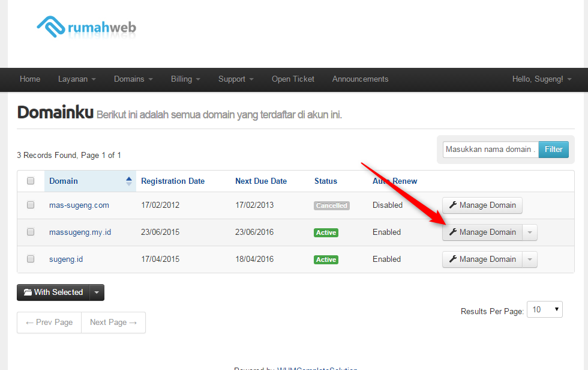
Task: Click the due date 18/04/2016
Action: coord(254,259)
